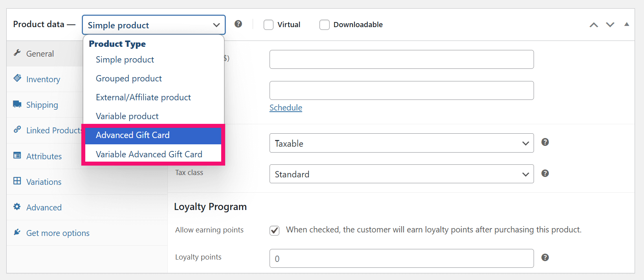Screen dimensions: 644x280
Task: Select Variable Advanced Gift Card option
Action: click(x=149, y=154)
